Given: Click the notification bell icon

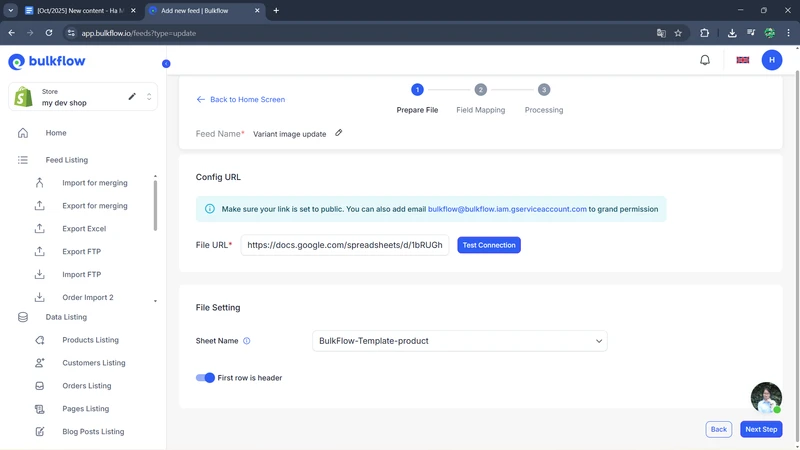Looking at the screenshot, I should (x=705, y=60).
